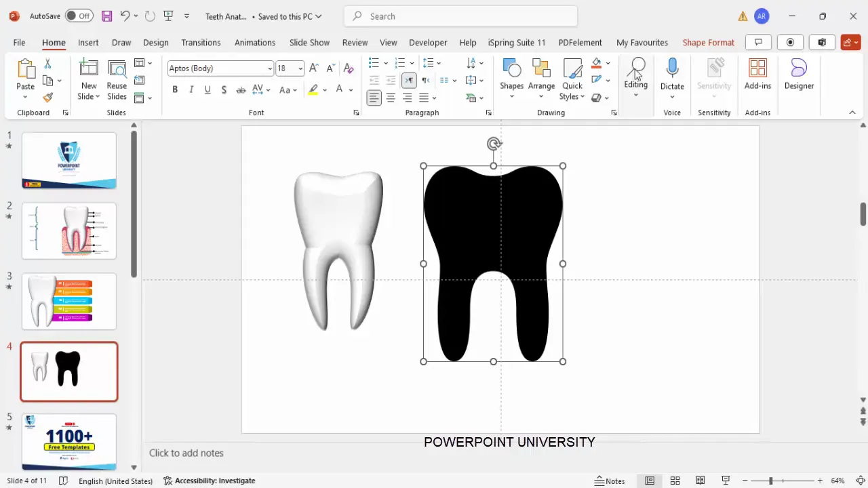
Task: Open the Arrange options icon
Action: tap(541, 68)
